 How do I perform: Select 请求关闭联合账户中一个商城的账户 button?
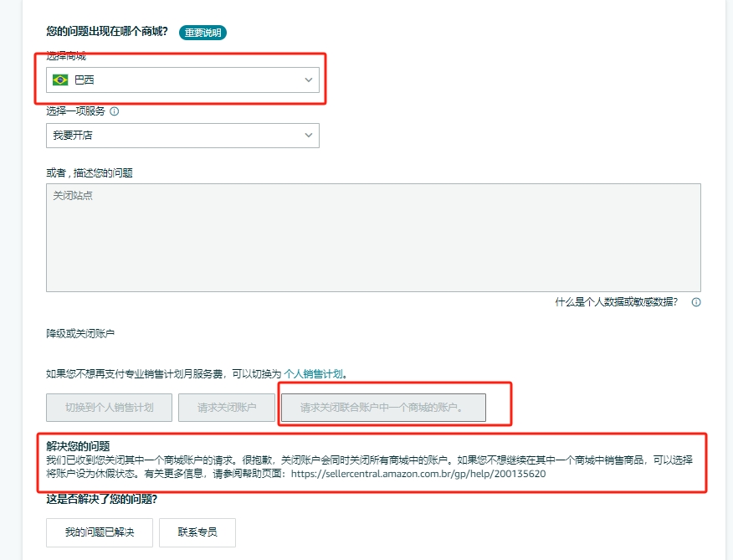[x=382, y=408]
